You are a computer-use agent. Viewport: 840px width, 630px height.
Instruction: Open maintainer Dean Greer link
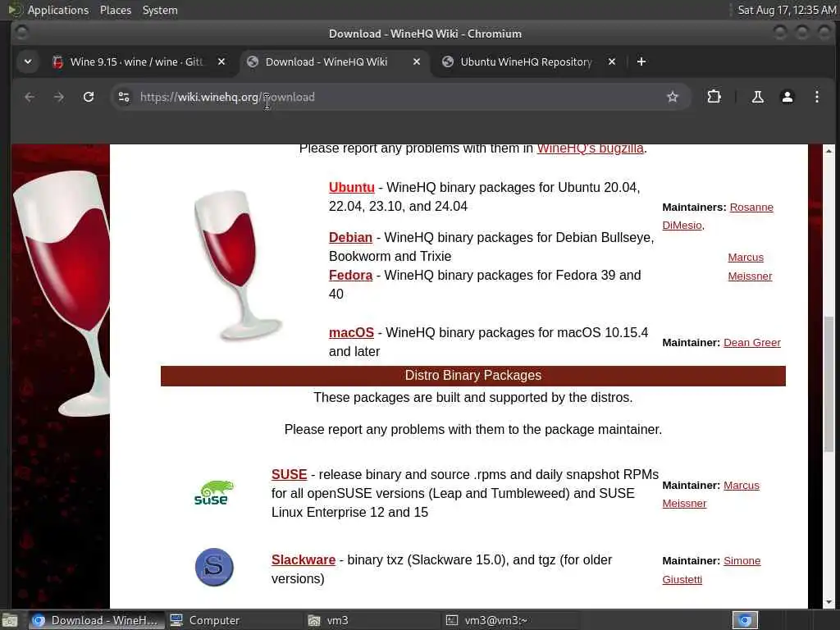tap(751, 343)
